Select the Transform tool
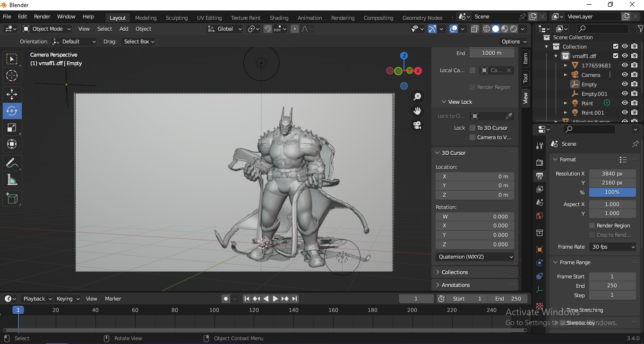 (12, 144)
